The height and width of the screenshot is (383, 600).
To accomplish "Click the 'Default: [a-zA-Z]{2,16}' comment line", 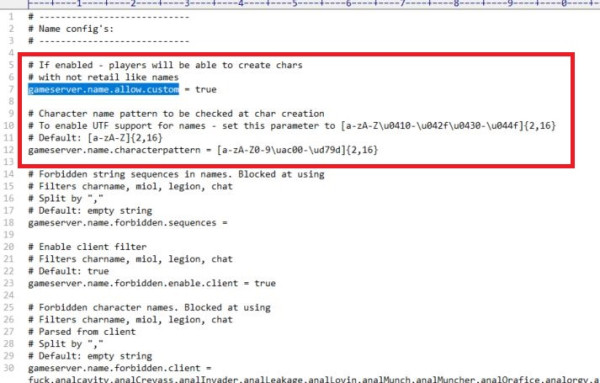I will pyautogui.click(x=95, y=138).
